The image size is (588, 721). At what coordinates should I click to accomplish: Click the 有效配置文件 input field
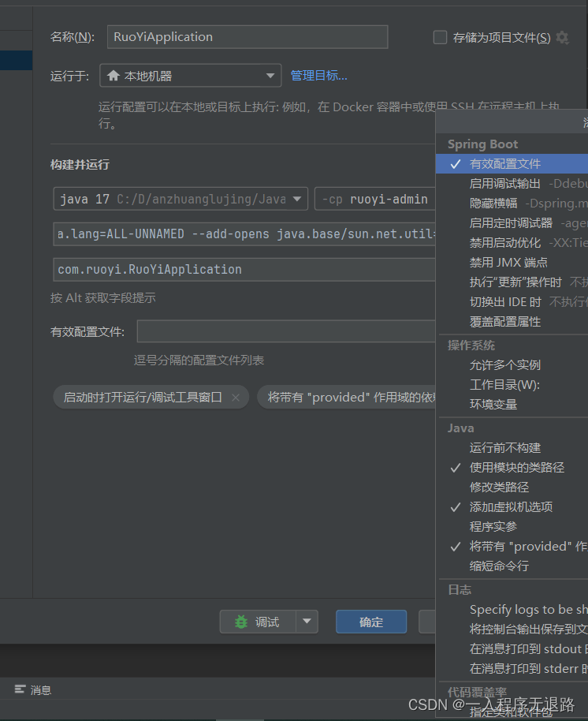click(286, 331)
